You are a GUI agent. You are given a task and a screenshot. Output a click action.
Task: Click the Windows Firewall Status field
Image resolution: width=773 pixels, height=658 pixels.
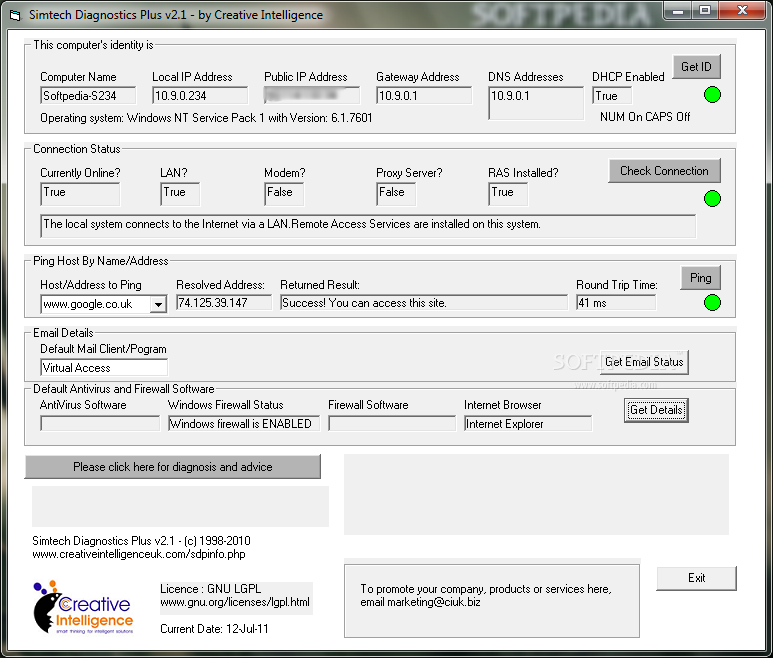coord(240,424)
